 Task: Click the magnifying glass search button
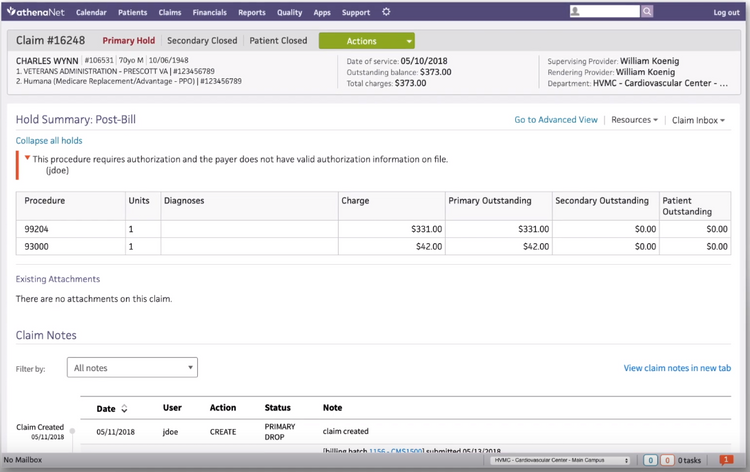click(647, 12)
